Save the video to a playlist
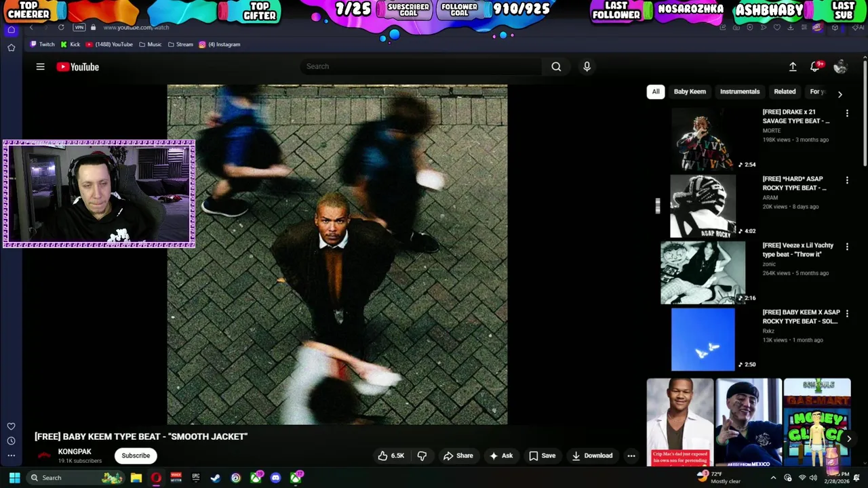Viewport: 868px width, 488px height. (x=542, y=455)
